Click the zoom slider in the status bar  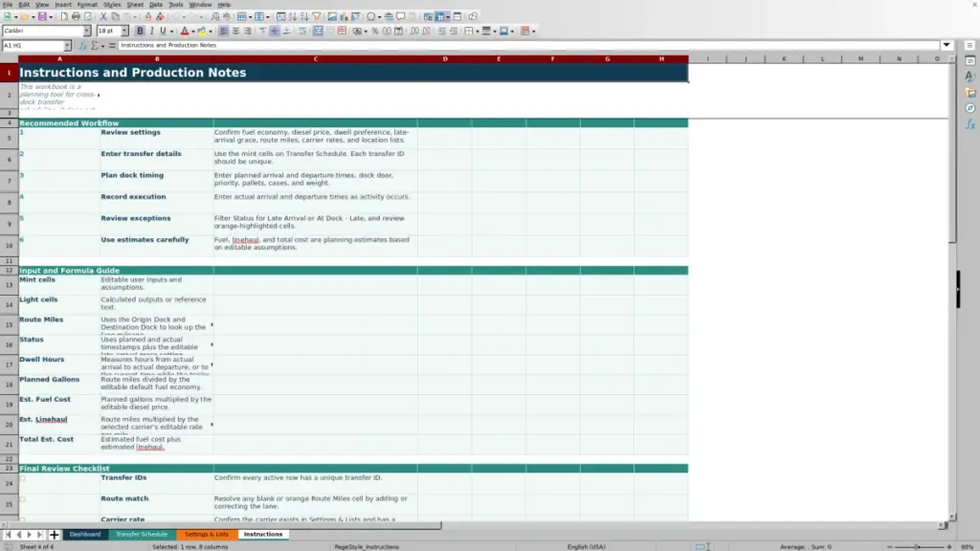tap(919, 546)
